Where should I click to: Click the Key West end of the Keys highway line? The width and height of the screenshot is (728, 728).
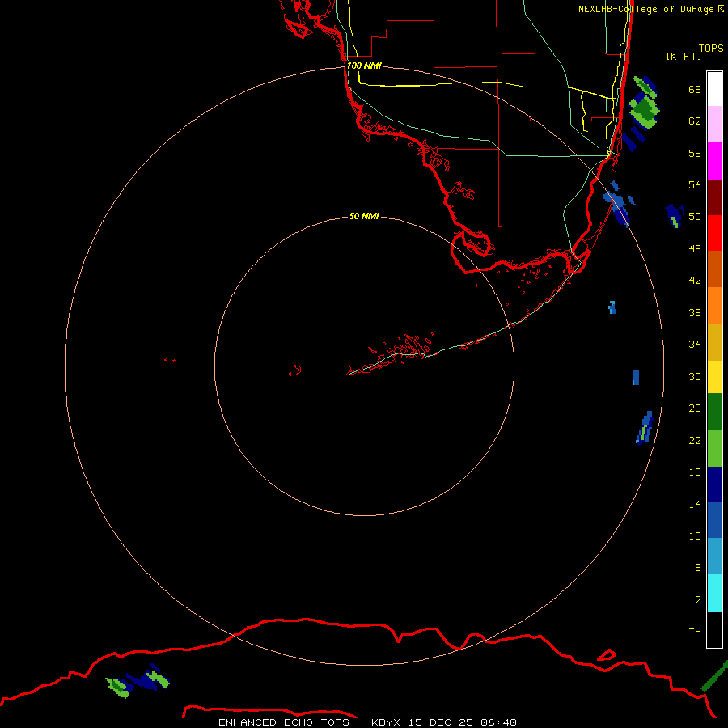point(349,373)
